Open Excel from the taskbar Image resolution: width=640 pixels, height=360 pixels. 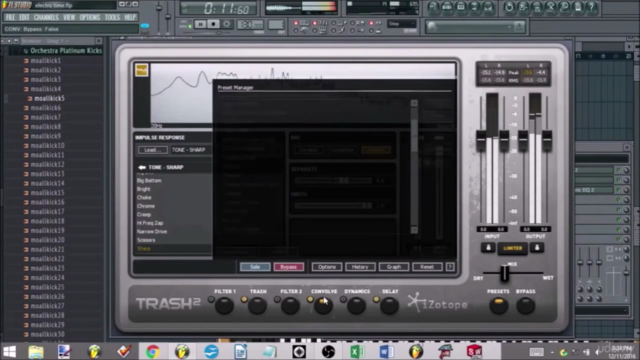pyautogui.click(x=357, y=351)
